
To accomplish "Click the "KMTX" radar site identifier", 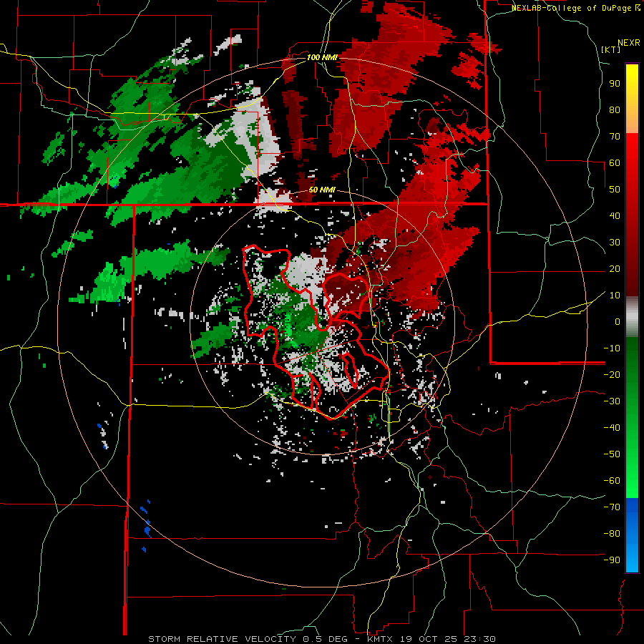I will coord(379,639).
